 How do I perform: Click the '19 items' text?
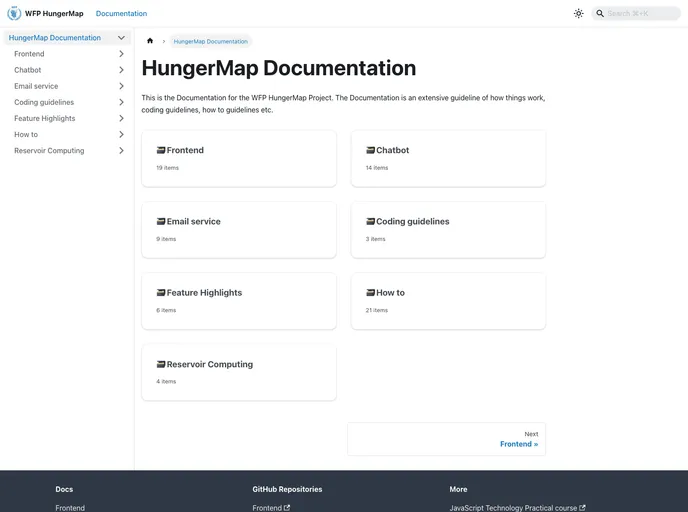(x=168, y=168)
